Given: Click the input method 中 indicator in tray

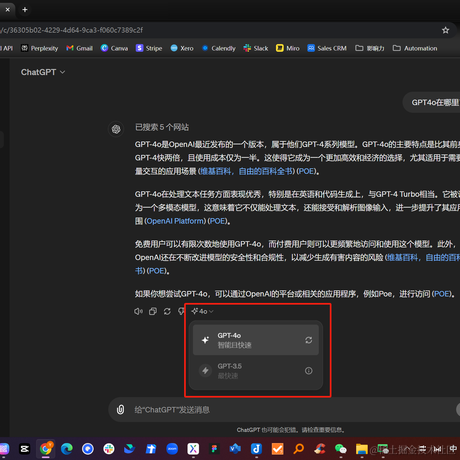Looking at the screenshot, I should pos(453,449).
